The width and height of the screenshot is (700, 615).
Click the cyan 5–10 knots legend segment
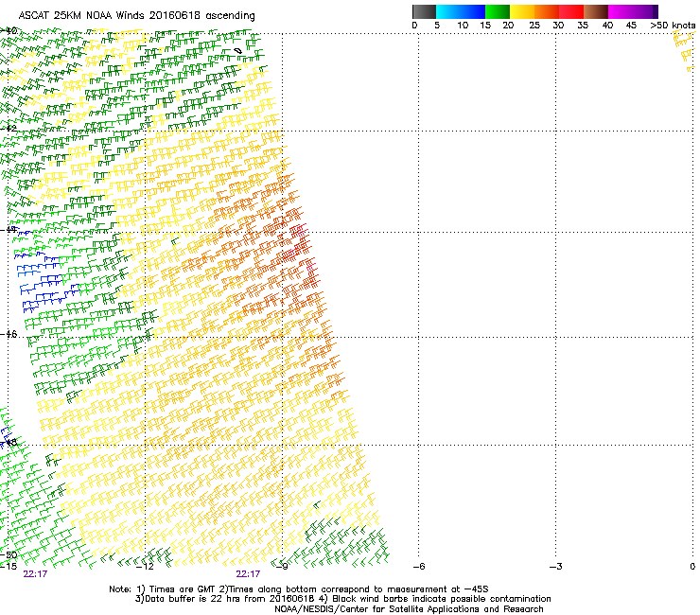448,11
